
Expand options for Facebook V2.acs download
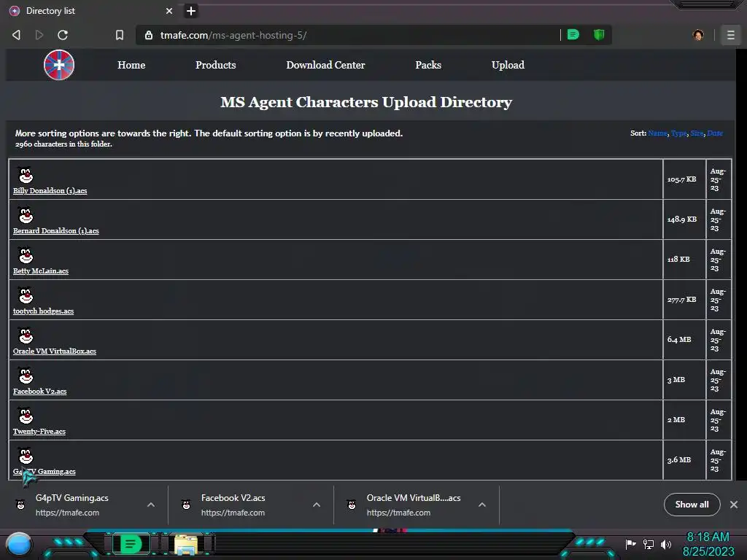pos(317,505)
